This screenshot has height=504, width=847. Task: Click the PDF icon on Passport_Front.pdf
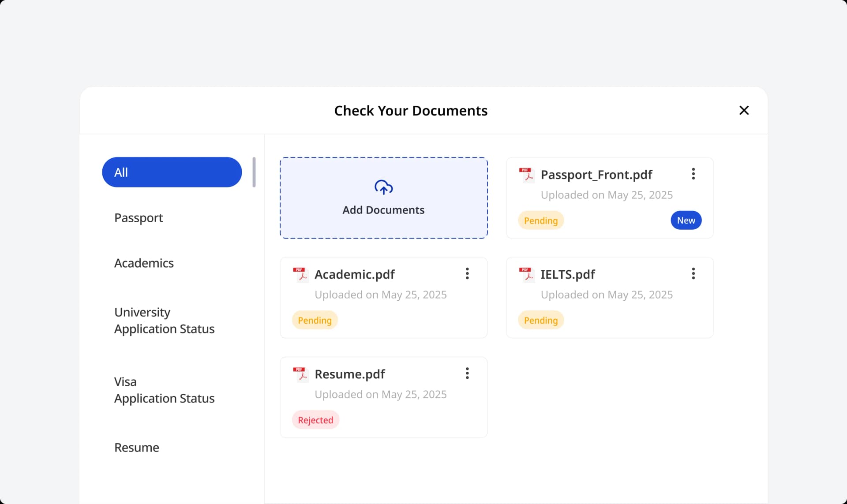coord(526,175)
